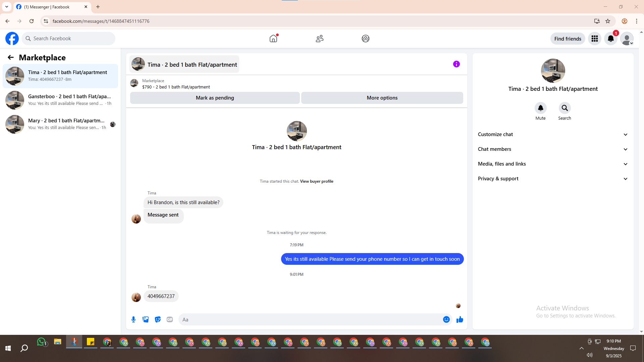Open conversation information purple icon
This screenshot has width=644, height=362.
click(457, 64)
